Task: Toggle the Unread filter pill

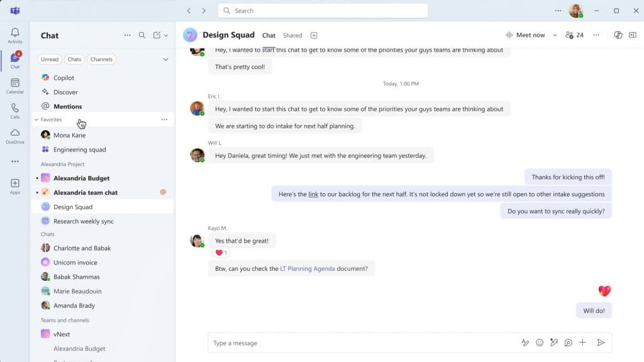Action: coord(50,59)
